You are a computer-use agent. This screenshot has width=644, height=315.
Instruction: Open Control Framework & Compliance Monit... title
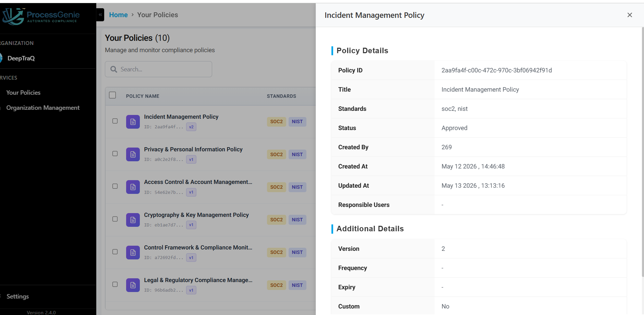tap(198, 247)
